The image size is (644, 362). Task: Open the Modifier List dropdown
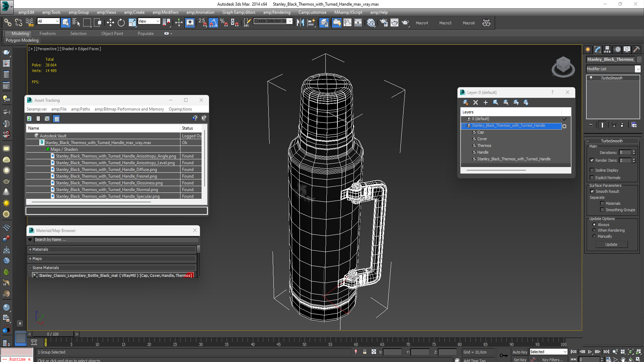638,69
